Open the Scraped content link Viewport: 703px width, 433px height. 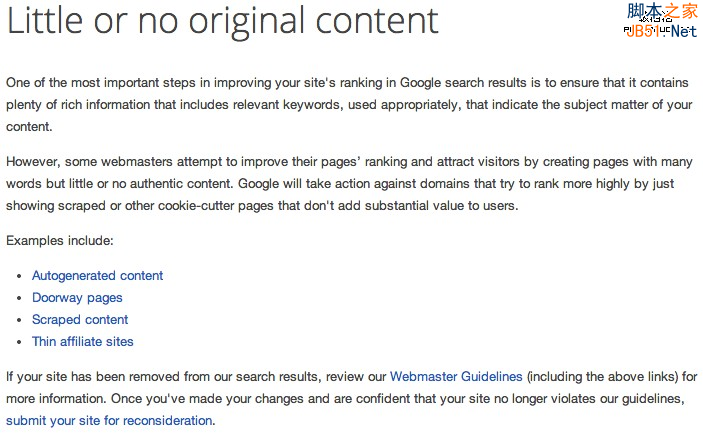coord(80,319)
